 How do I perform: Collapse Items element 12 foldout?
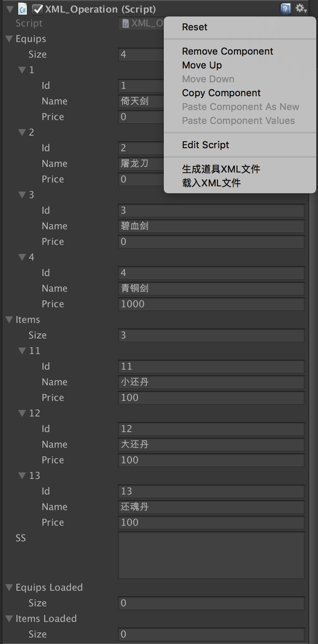(22, 413)
